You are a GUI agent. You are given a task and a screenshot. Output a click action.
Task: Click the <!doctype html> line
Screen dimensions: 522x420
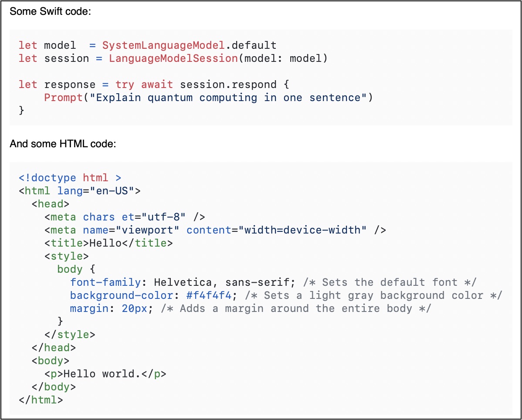(x=70, y=178)
